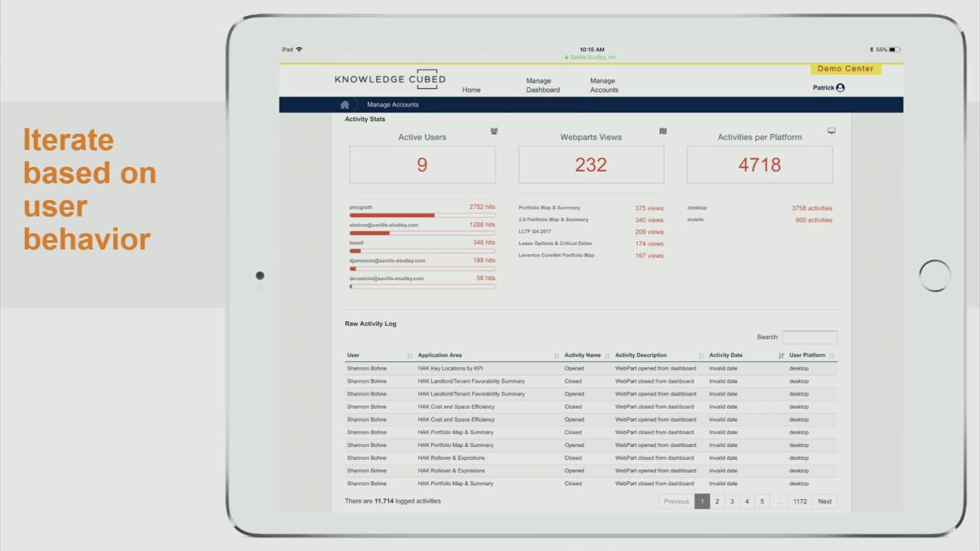
Task: Click the sort icon next to Activity Name
Action: click(607, 355)
